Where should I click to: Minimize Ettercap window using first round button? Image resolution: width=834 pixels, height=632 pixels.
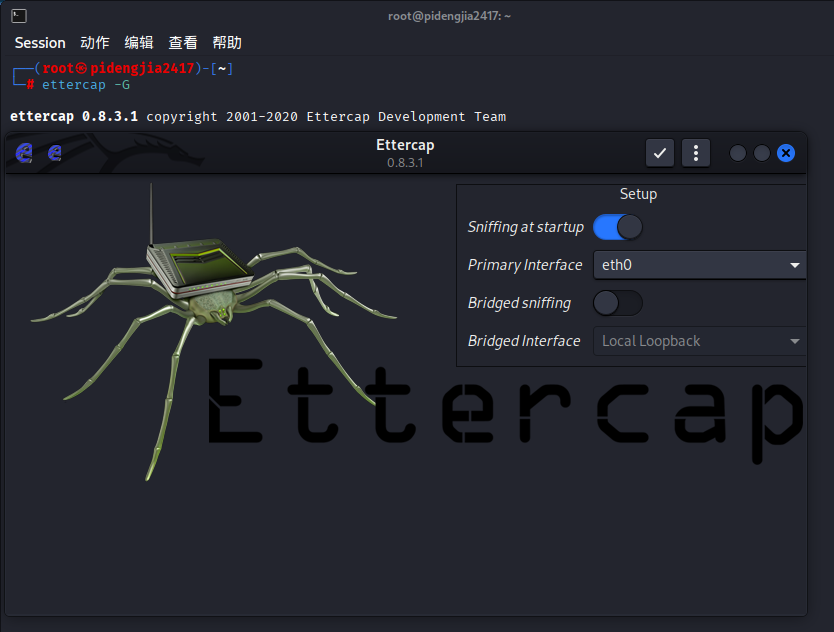[x=738, y=153]
